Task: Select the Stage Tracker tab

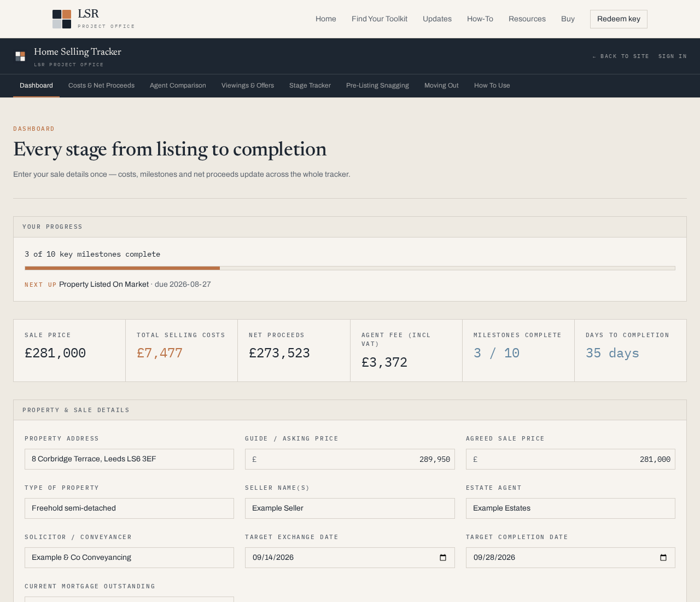Action: point(310,85)
